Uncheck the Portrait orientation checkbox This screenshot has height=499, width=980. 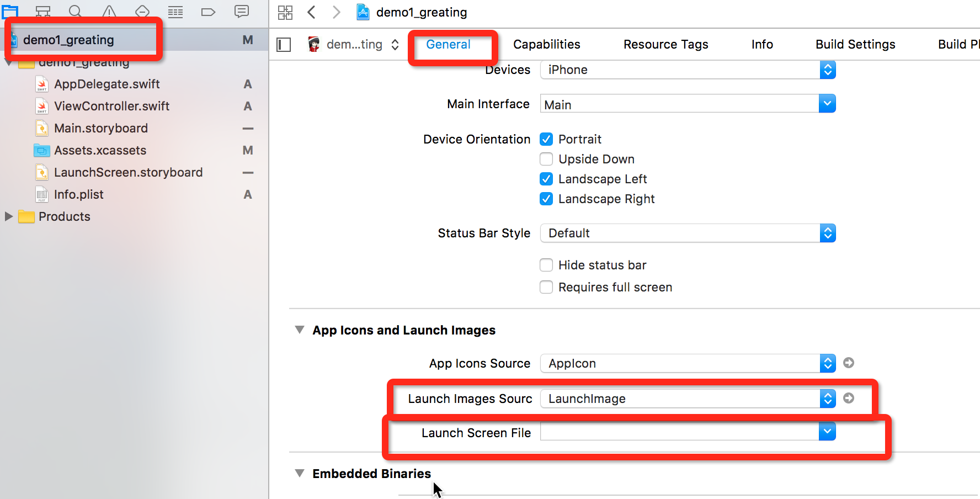pos(546,139)
